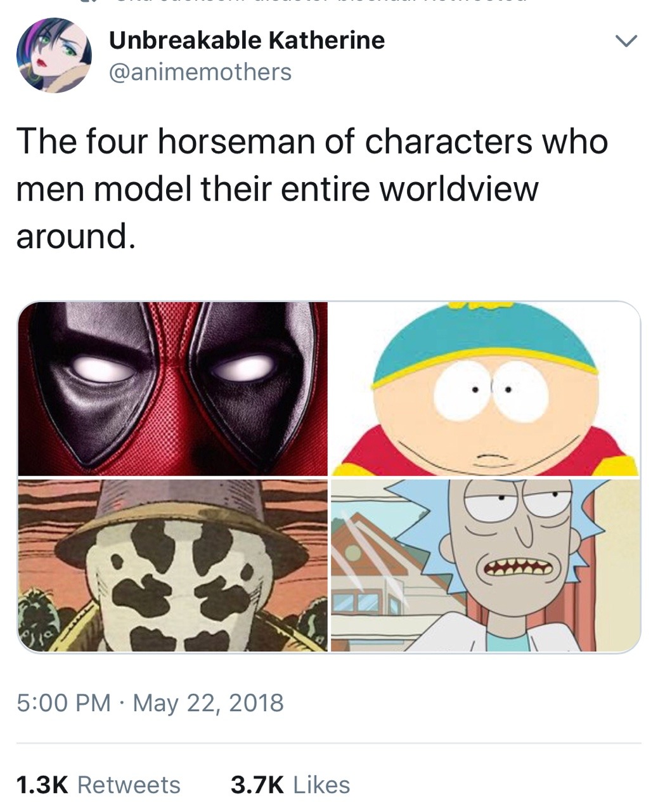Show the Likes list
Screen dimensions: 658x812
coord(321,785)
